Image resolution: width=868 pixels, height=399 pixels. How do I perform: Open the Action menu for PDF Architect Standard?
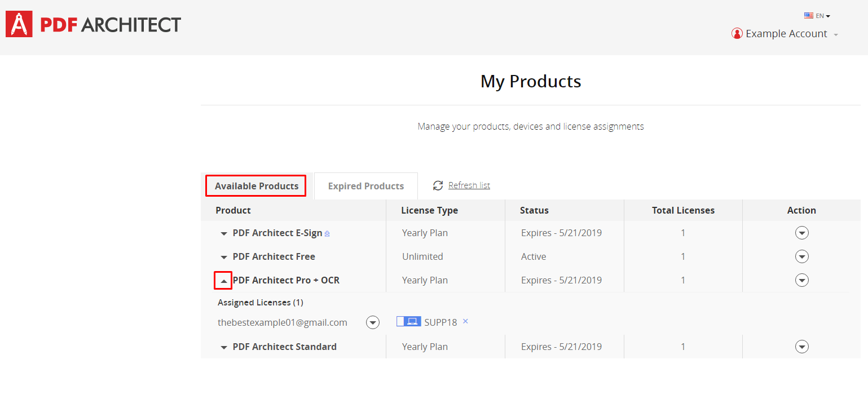point(801,347)
